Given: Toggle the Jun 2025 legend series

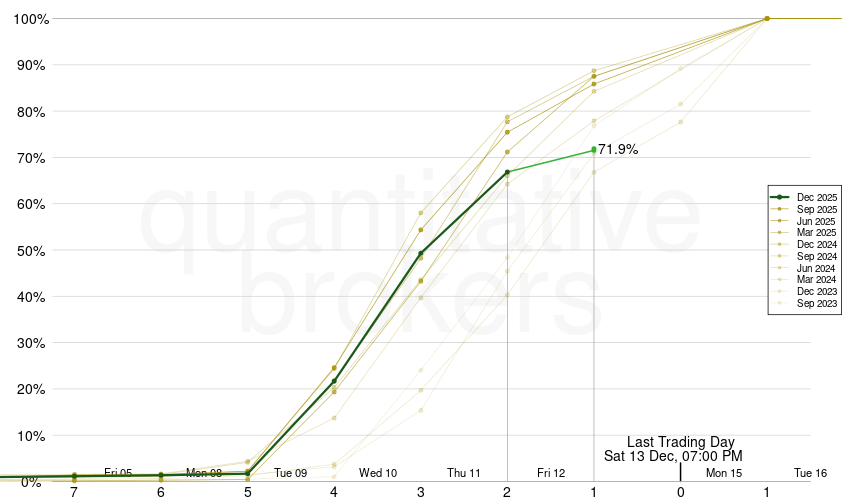Looking at the screenshot, I should point(816,221).
